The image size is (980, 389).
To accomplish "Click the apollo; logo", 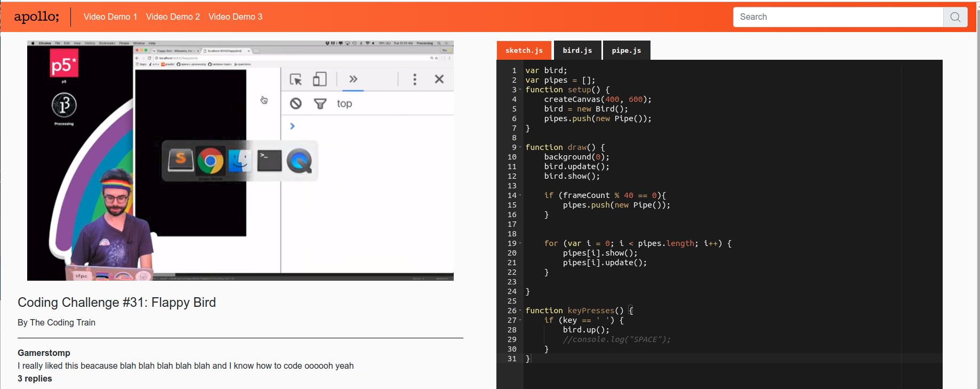I will coord(36,17).
